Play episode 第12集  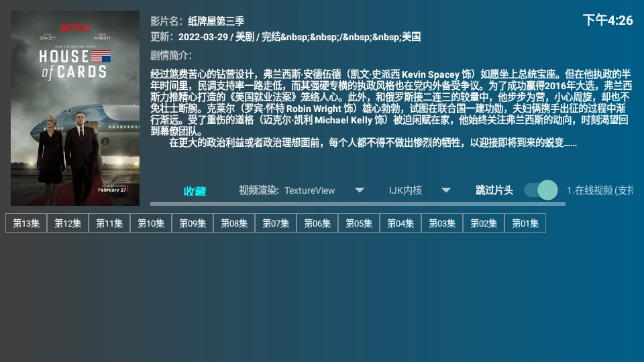(x=68, y=224)
